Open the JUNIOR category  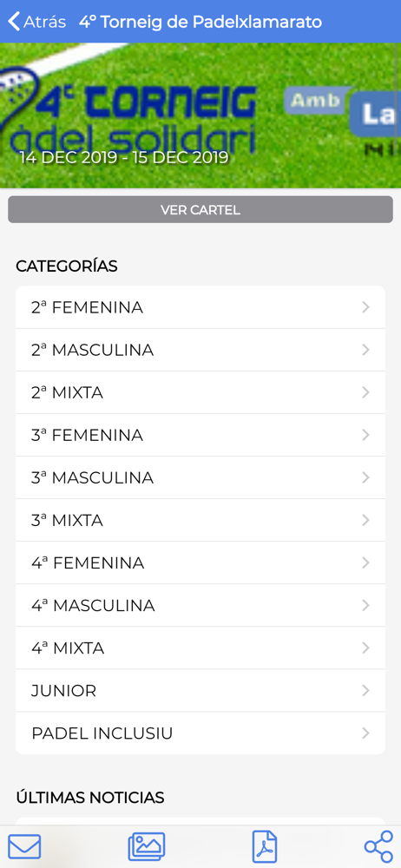(x=200, y=691)
